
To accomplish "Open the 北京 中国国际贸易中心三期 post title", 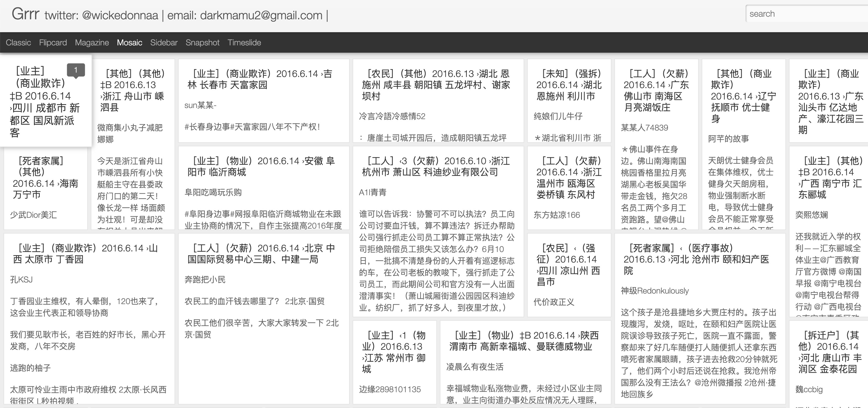I will click(x=261, y=253).
